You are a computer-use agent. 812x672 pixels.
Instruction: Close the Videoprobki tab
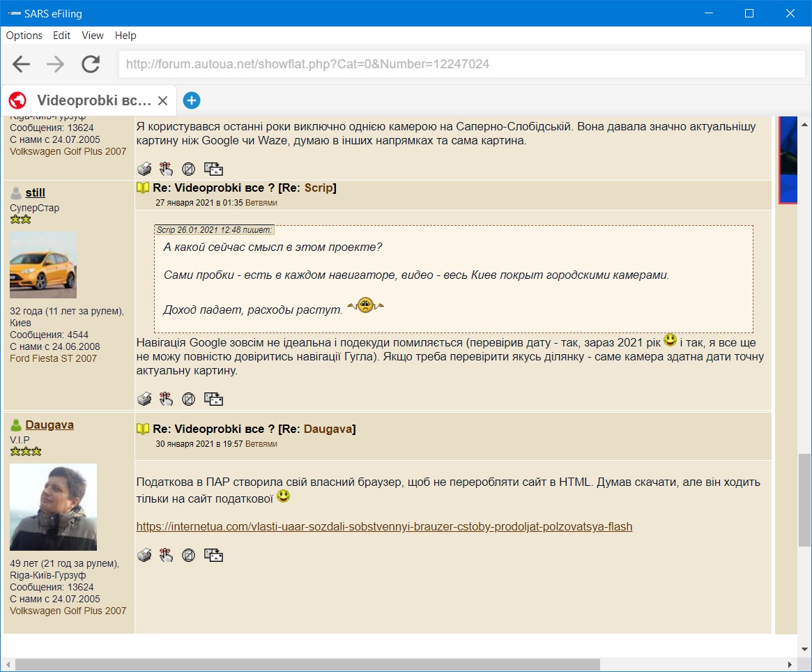click(x=162, y=101)
